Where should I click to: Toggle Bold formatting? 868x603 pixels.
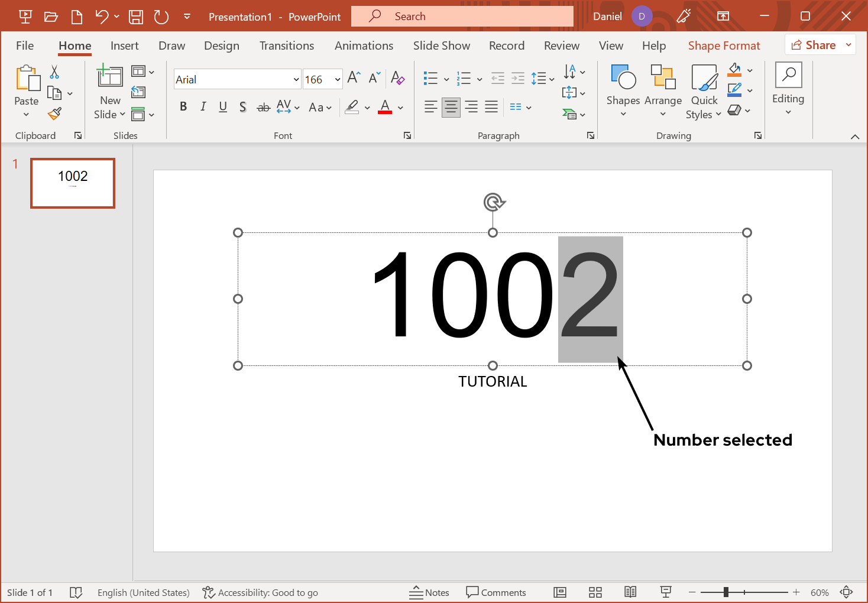click(x=183, y=107)
